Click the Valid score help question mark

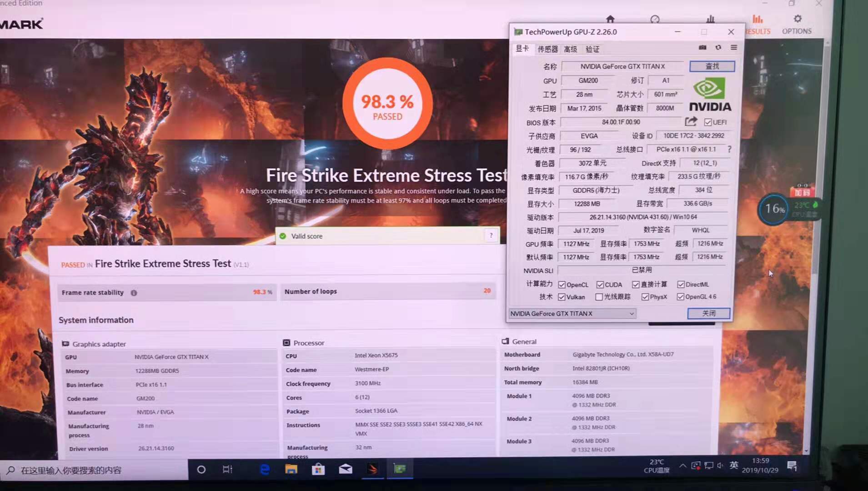point(491,235)
